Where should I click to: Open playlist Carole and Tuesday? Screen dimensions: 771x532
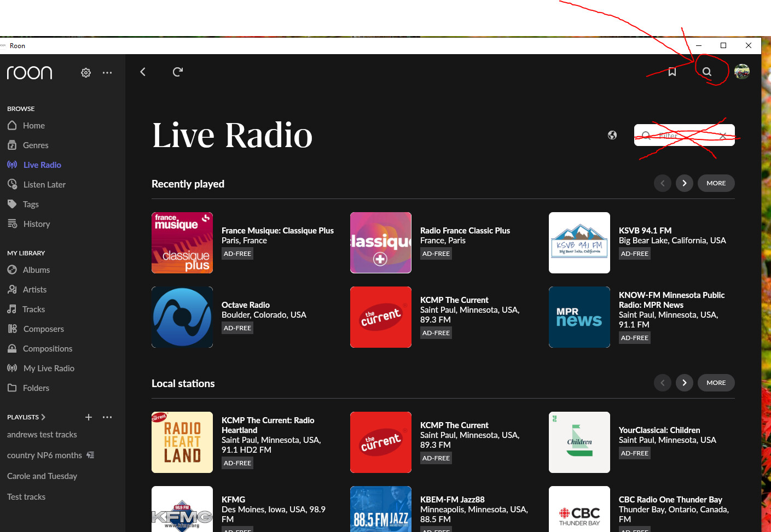point(42,476)
